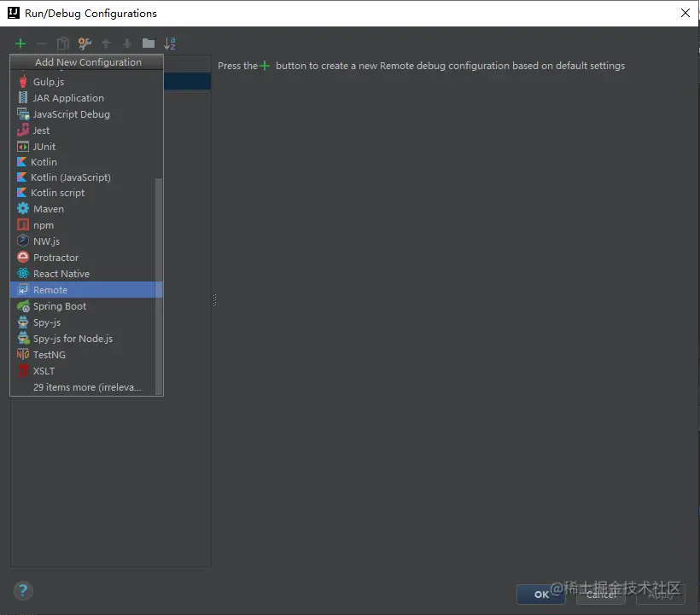This screenshot has height=615, width=700.
Task: Click the panel splitter drag handle
Action: point(215,300)
